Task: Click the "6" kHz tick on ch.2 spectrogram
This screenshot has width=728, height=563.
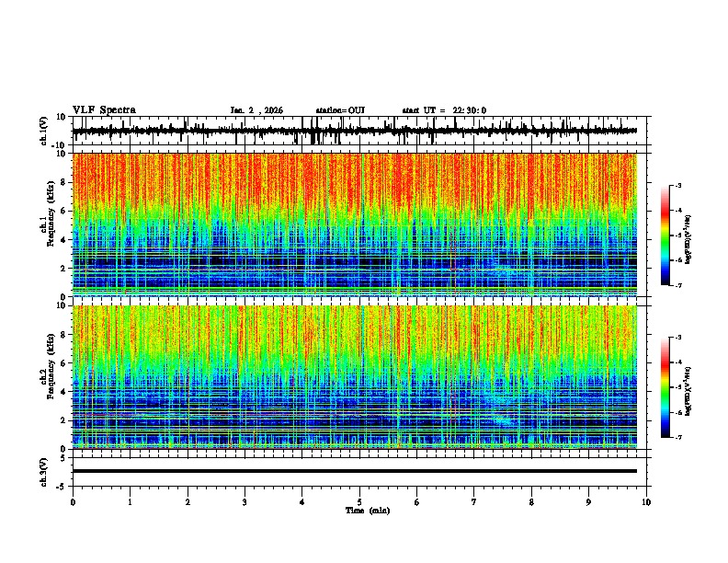Action: point(64,363)
